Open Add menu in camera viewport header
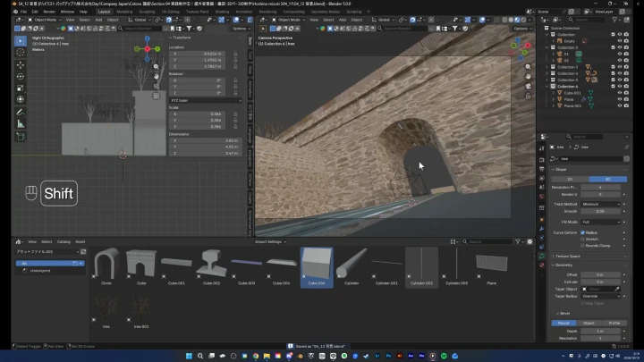This screenshot has height=362, width=644. 342,20
